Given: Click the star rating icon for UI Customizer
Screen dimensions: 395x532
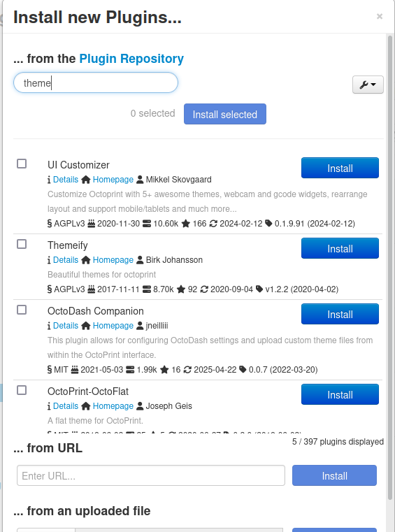Looking at the screenshot, I should click(x=186, y=224).
